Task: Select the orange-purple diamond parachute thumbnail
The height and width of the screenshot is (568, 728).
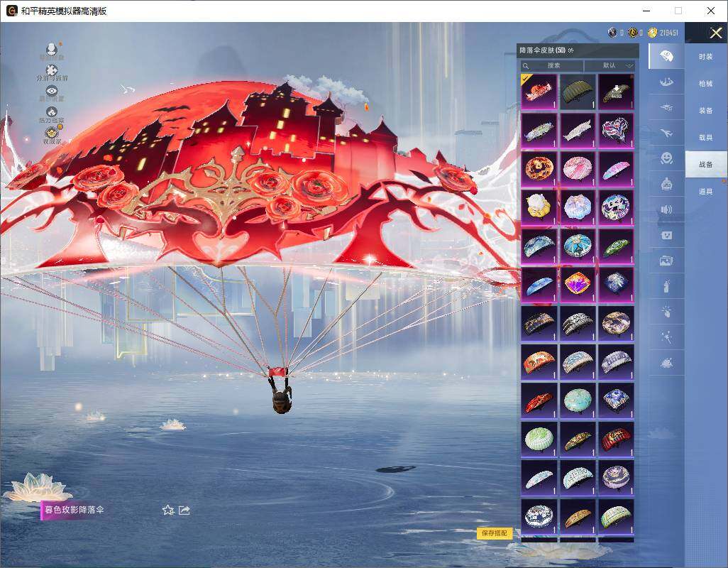Action: tap(578, 285)
